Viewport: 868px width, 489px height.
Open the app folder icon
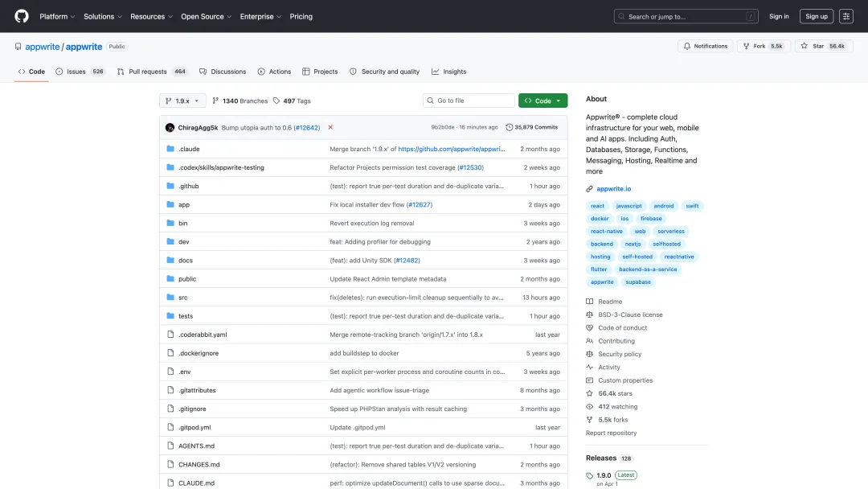point(170,204)
